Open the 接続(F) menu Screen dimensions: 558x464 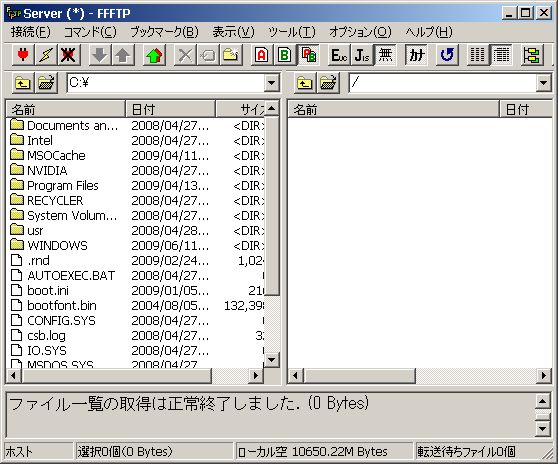point(31,32)
